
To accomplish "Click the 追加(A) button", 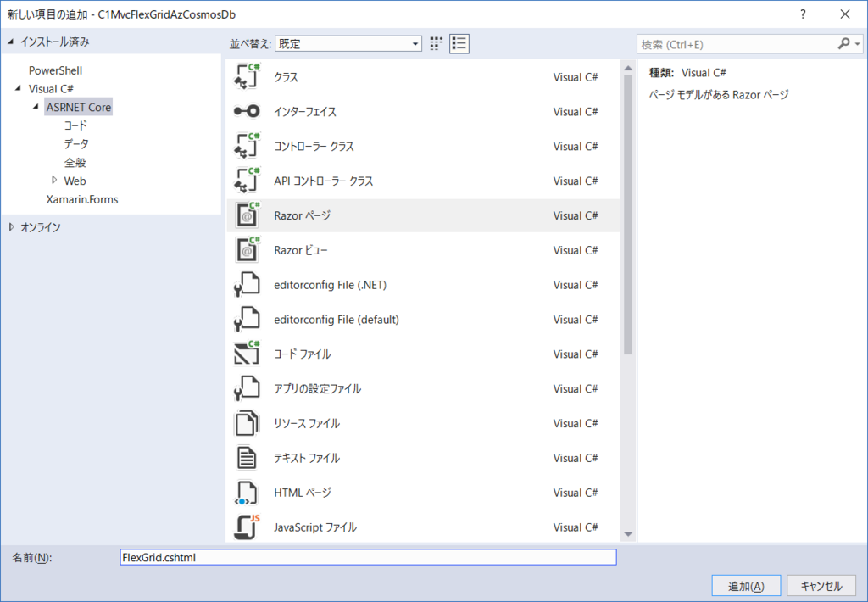I will pyautogui.click(x=746, y=586).
